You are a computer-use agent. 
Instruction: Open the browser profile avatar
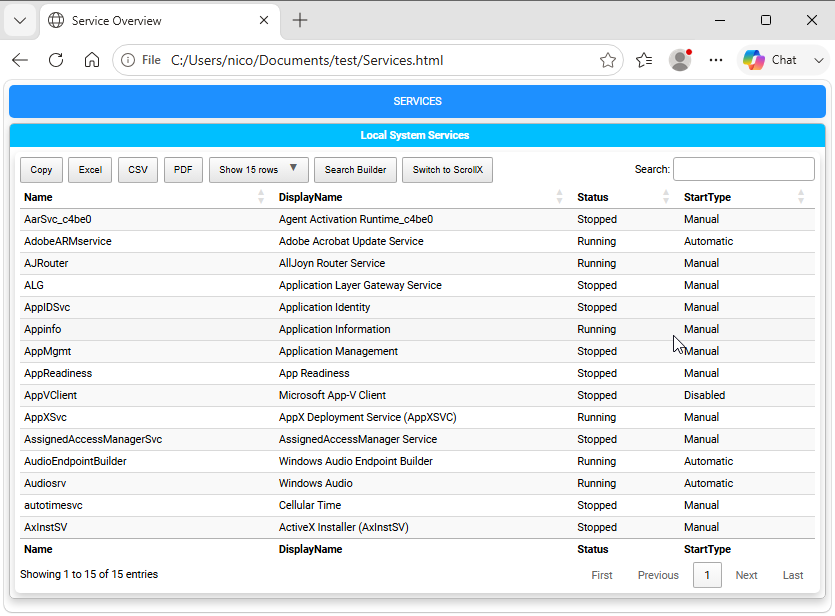(x=680, y=60)
